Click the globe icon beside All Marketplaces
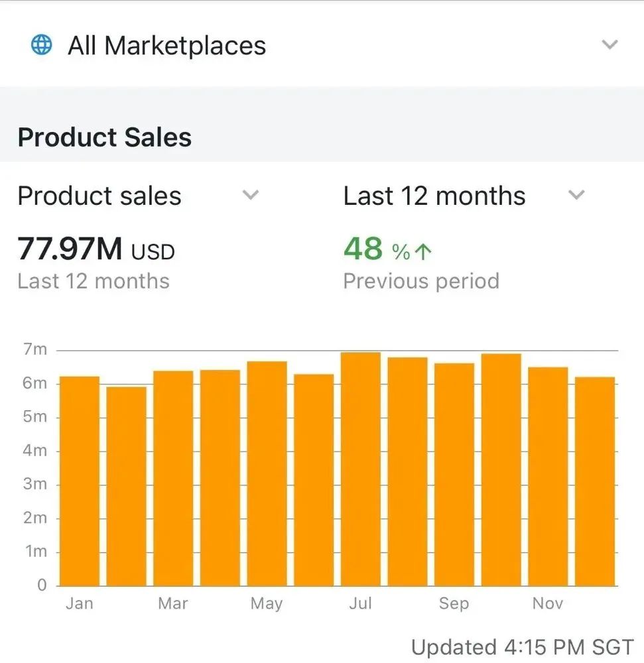Image resolution: width=644 pixels, height=663 pixels. coord(41,45)
